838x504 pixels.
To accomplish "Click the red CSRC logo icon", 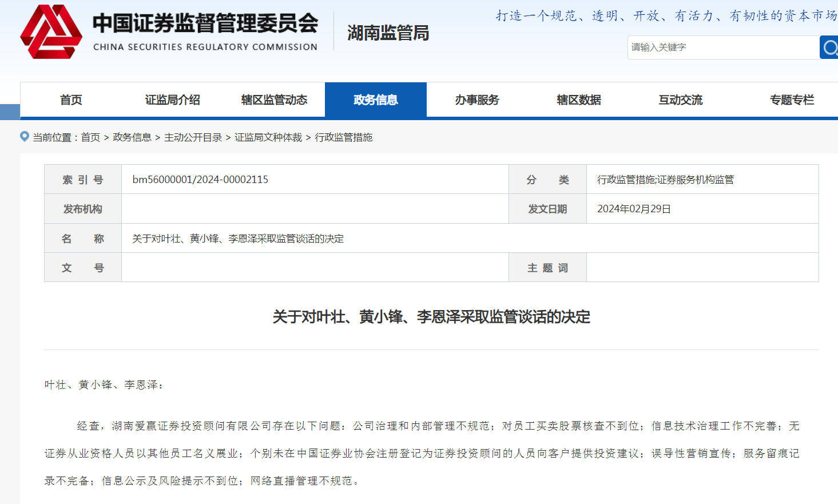I will point(51,32).
